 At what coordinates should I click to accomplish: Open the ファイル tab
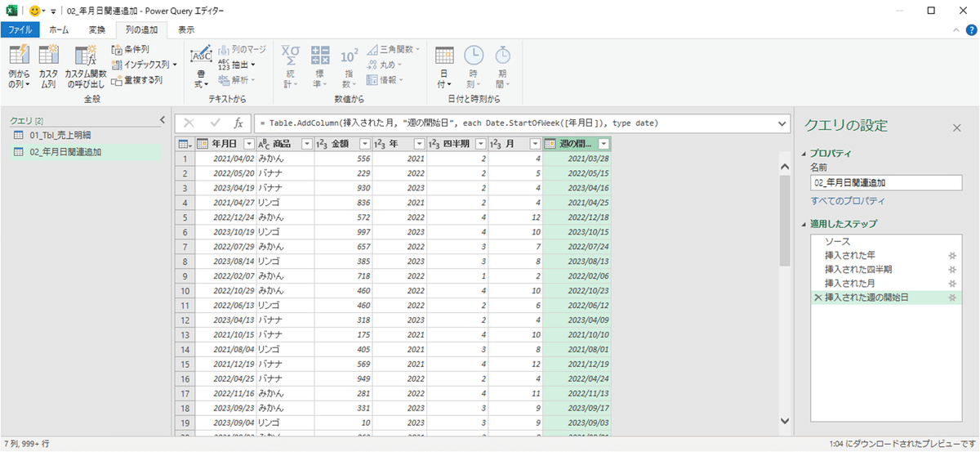click(20, 30)
